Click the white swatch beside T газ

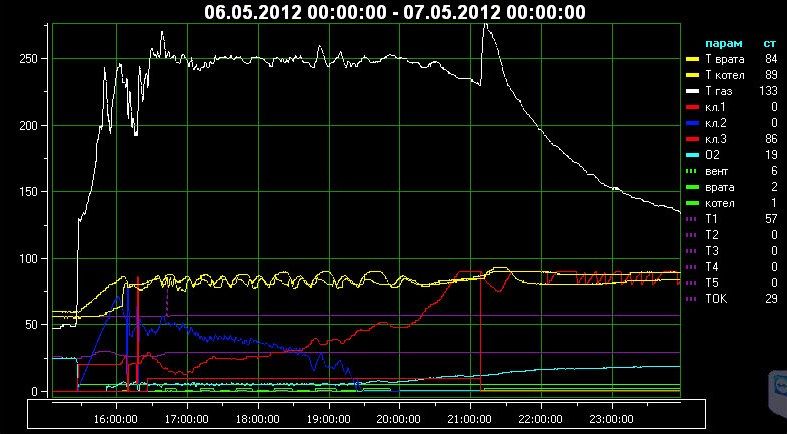coord(693,91)
